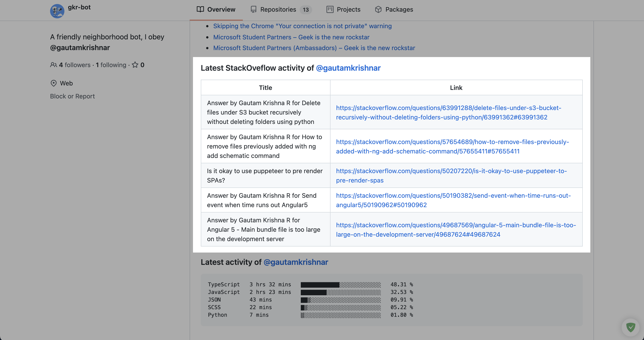Image resolution: width=644 pixels, height=340 pixels.
Task: Click the Web location text
Action: click(x=66, y=83)
